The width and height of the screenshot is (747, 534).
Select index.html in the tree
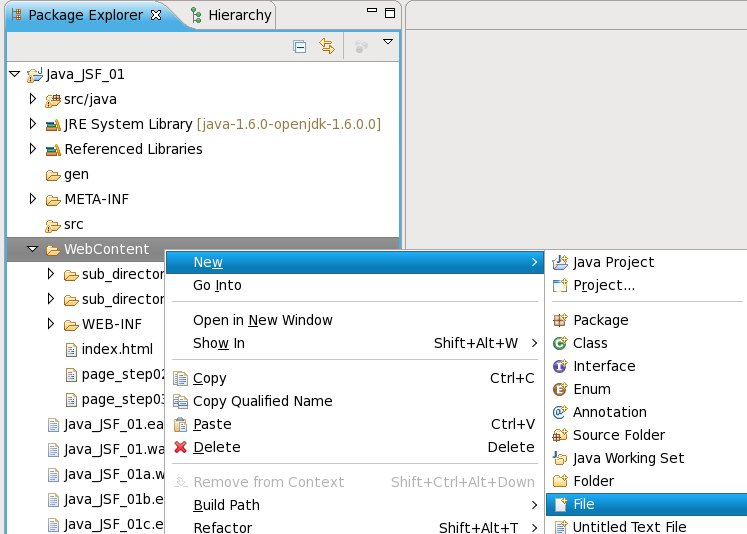tap(117, 349)
